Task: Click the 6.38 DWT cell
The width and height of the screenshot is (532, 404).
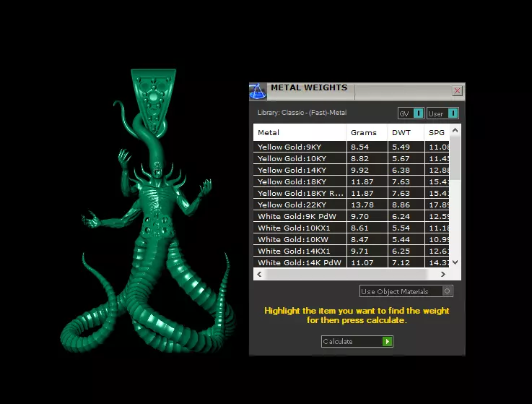Action: pyautogui.click(x=406, y=170)
